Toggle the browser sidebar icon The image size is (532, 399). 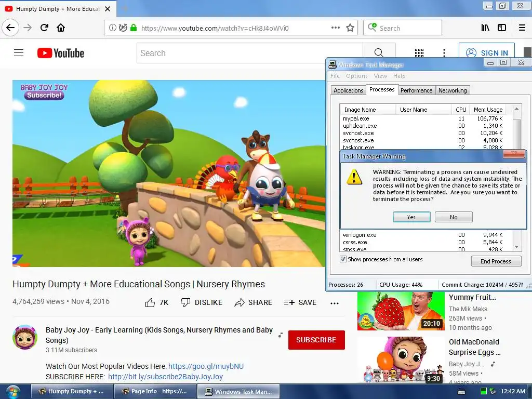click(502, 28)
